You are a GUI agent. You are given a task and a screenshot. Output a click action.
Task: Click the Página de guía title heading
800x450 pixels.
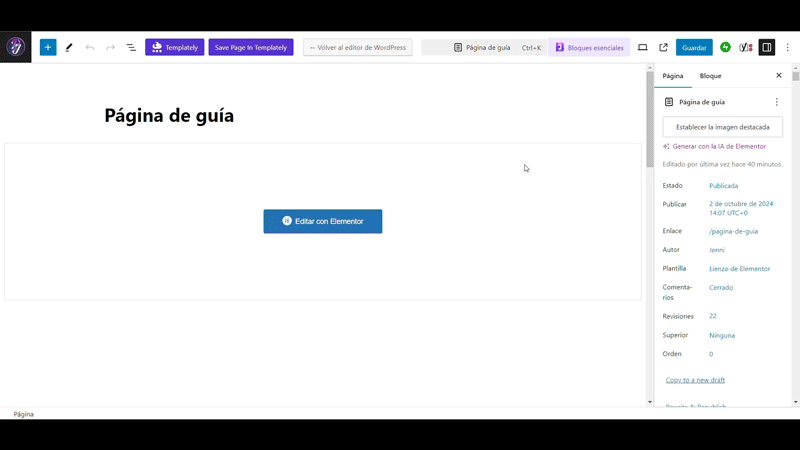click(x=169, y=115)
